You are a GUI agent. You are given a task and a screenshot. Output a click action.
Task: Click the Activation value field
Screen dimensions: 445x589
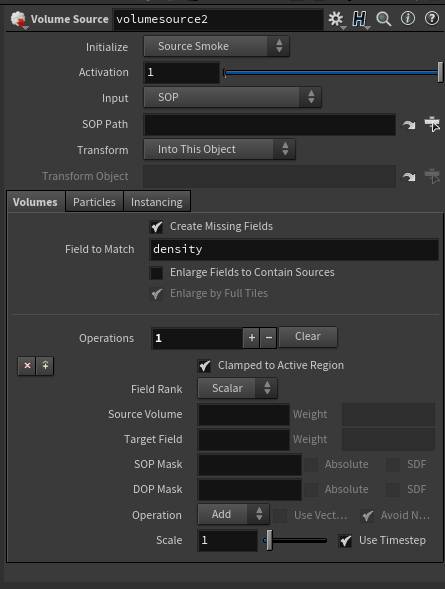[182, 72]
